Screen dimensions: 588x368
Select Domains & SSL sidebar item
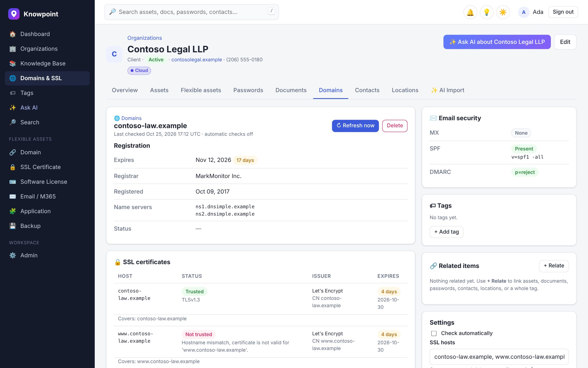click(x=47, y=78)
